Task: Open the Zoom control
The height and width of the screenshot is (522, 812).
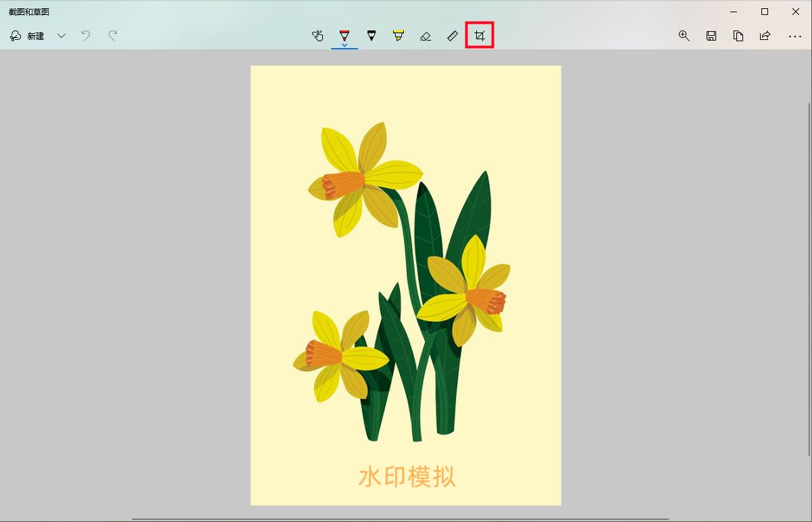Action: coord(684,36)
